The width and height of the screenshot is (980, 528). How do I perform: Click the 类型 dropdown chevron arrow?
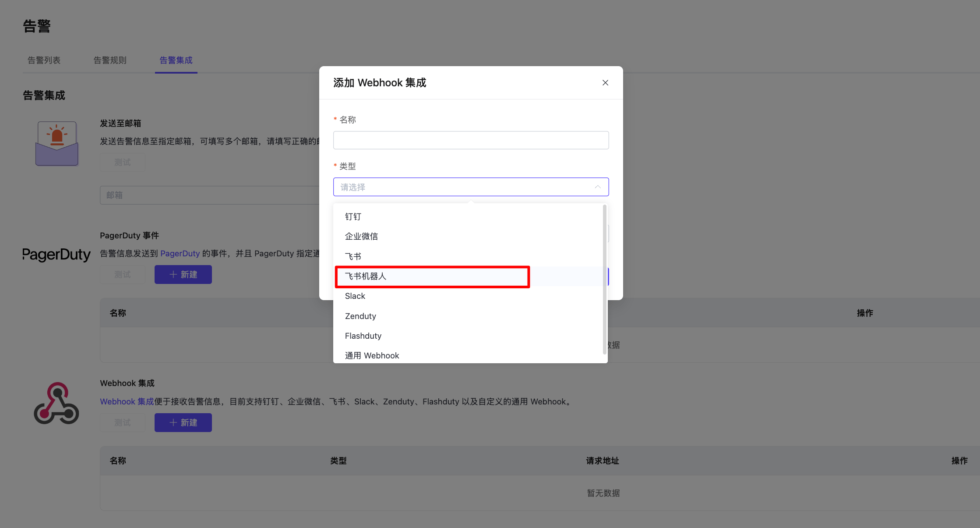tap(597, 187)
